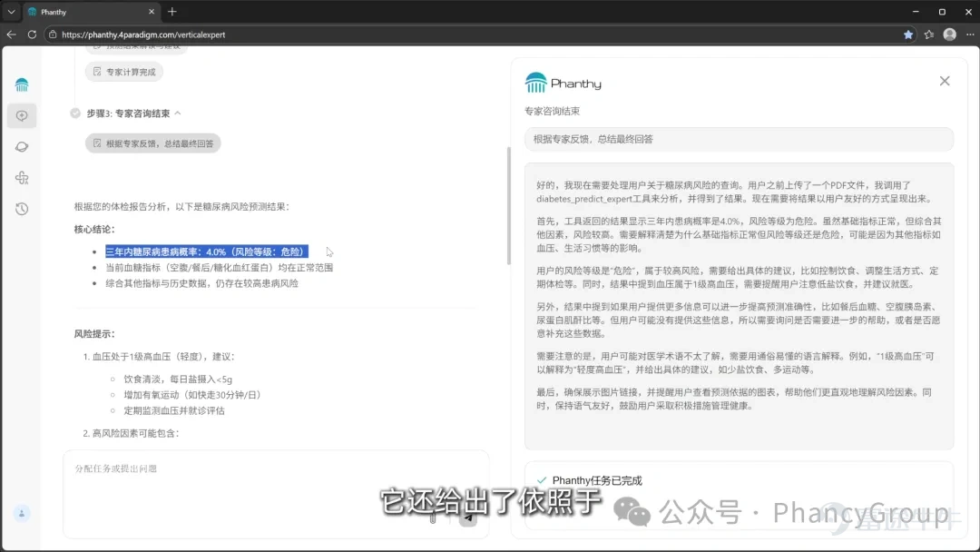Close the Phanthy browser tab
Viewport: 980px width, 552px height.
click(x=152, y=12)
